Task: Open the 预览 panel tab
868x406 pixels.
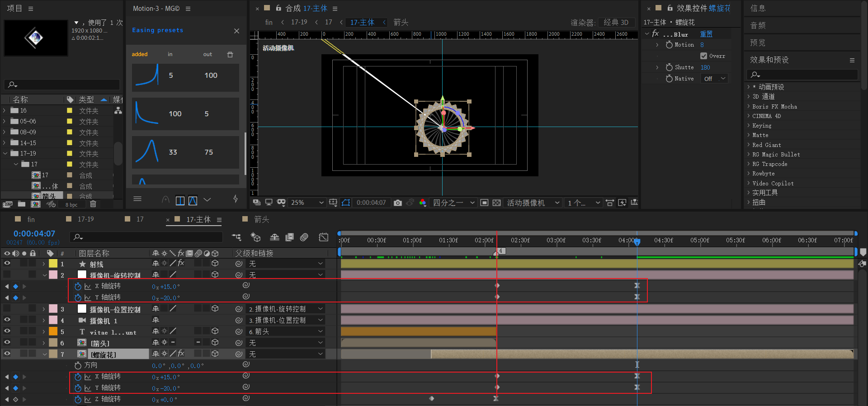Action: (x=758, y=42)
